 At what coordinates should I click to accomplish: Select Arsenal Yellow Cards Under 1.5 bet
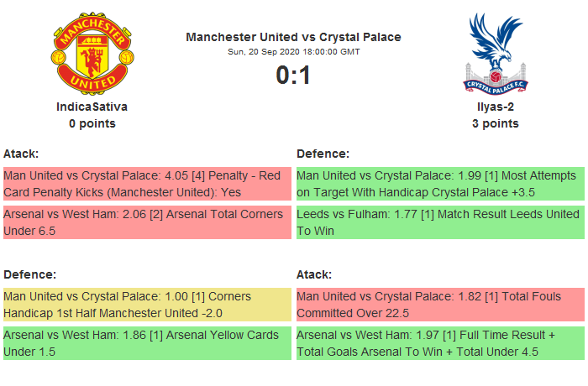tap(147, 343)
